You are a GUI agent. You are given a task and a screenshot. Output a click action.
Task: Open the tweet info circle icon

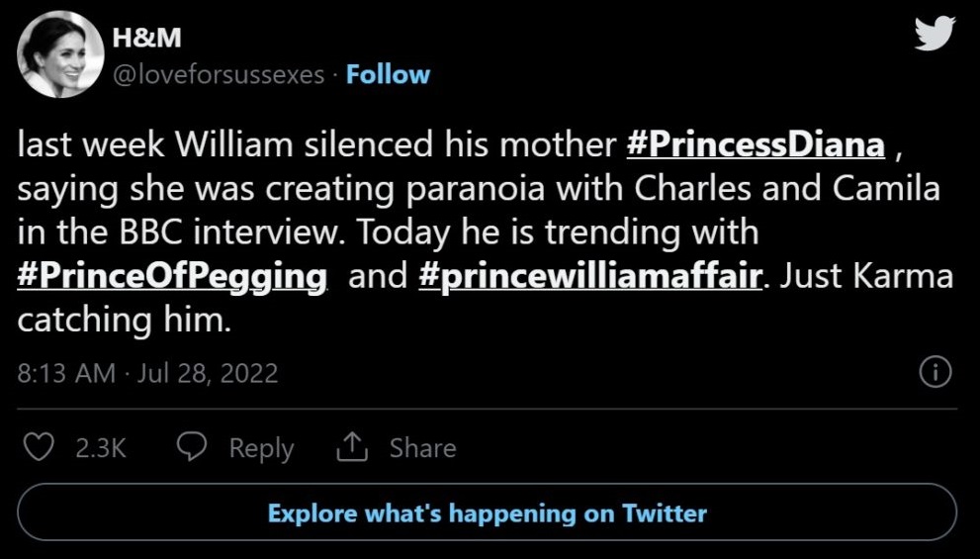pyautogui.click(x=935, y=372)
